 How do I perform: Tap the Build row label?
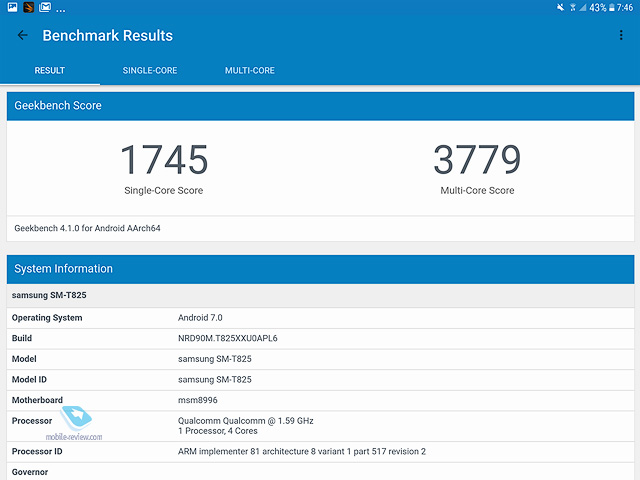tap(22, 338)
